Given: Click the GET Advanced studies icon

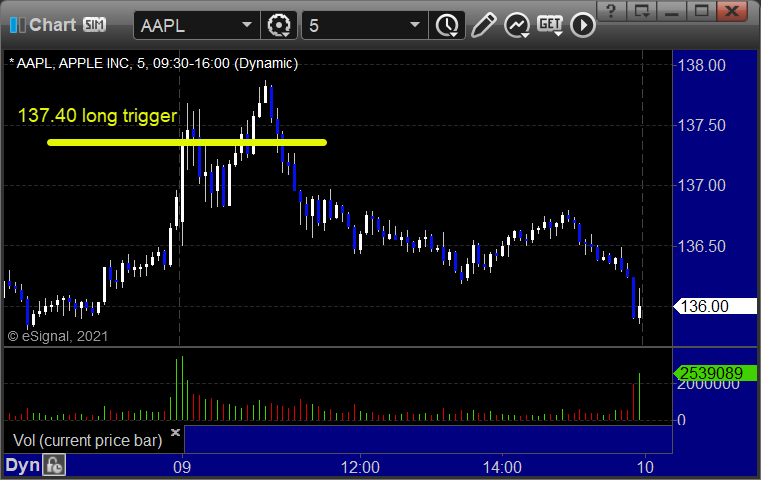Looking at the screenshot, I should coord(550,25).
